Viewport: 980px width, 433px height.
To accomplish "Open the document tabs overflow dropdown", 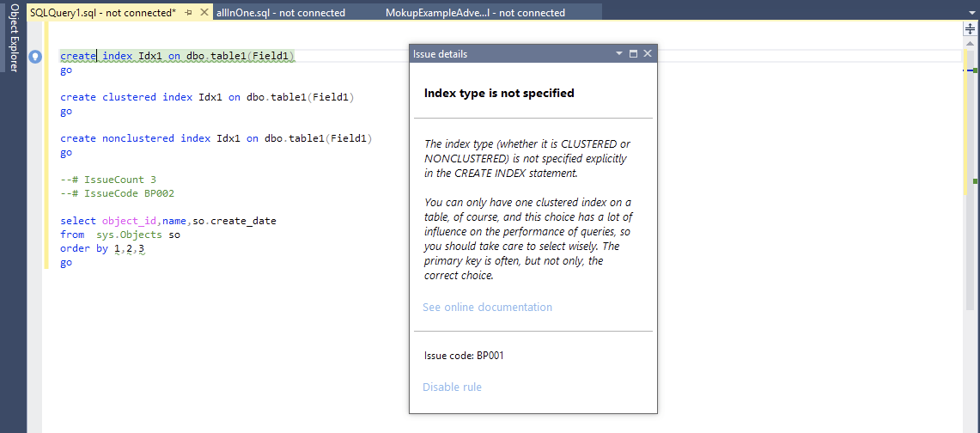I will 971,13.
